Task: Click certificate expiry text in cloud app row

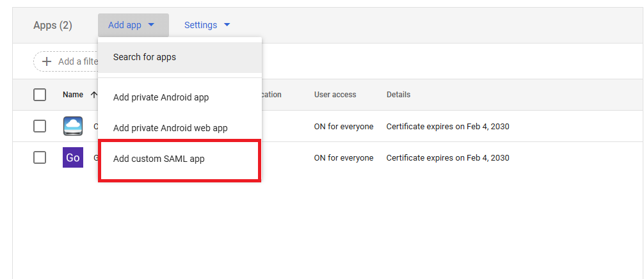Action: [447, 126]
